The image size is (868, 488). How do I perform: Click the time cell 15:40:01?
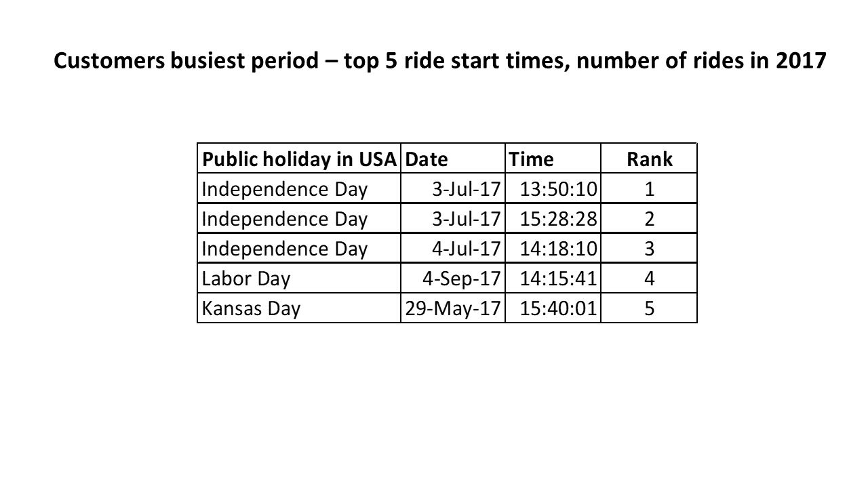(553, 308)
